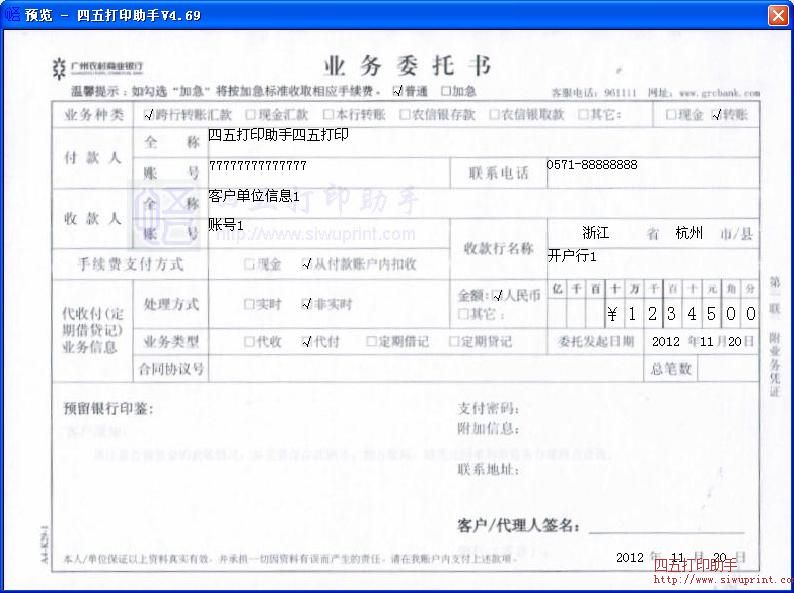This screenshot has height=593, width=794.
Task: Click the receiving bank text 开户行1
Action: [x=572, y=256]
